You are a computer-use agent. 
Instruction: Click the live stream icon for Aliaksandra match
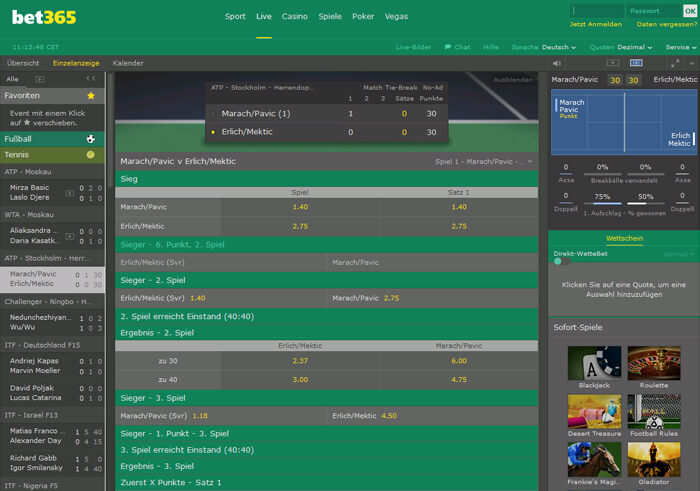tap(70, 236)
